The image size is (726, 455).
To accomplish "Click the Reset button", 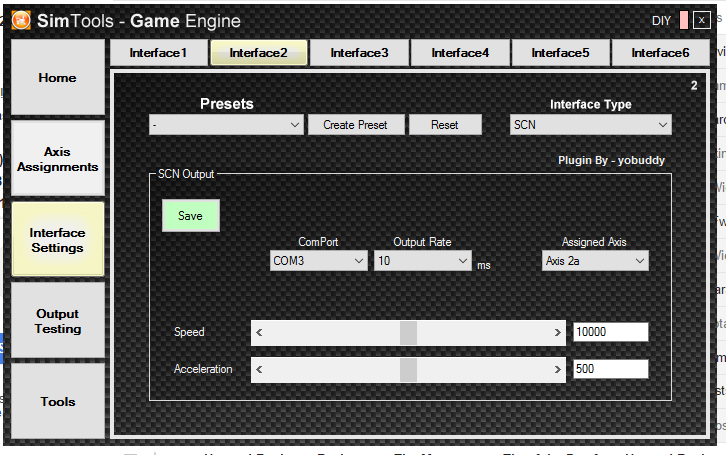I will point(445,125).
